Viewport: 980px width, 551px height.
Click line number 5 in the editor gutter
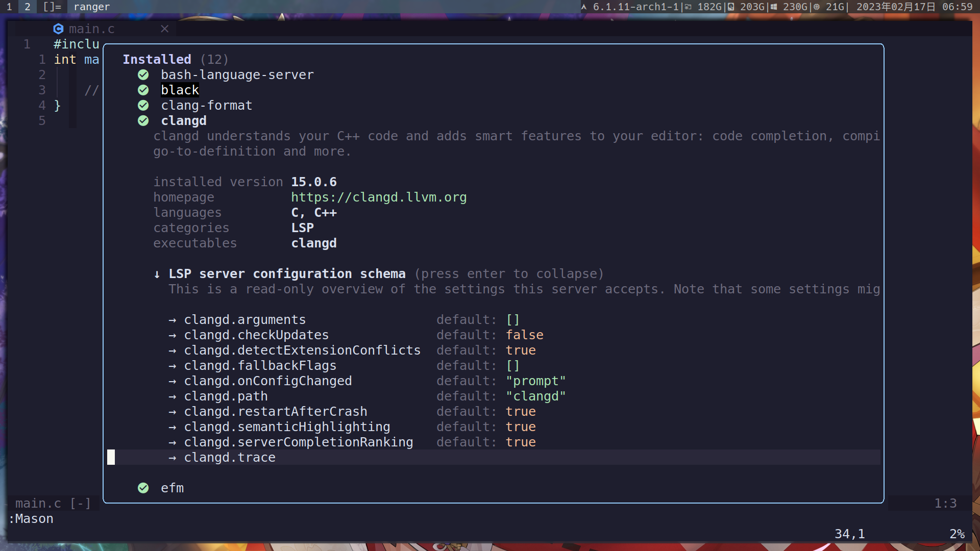point(42,121)
